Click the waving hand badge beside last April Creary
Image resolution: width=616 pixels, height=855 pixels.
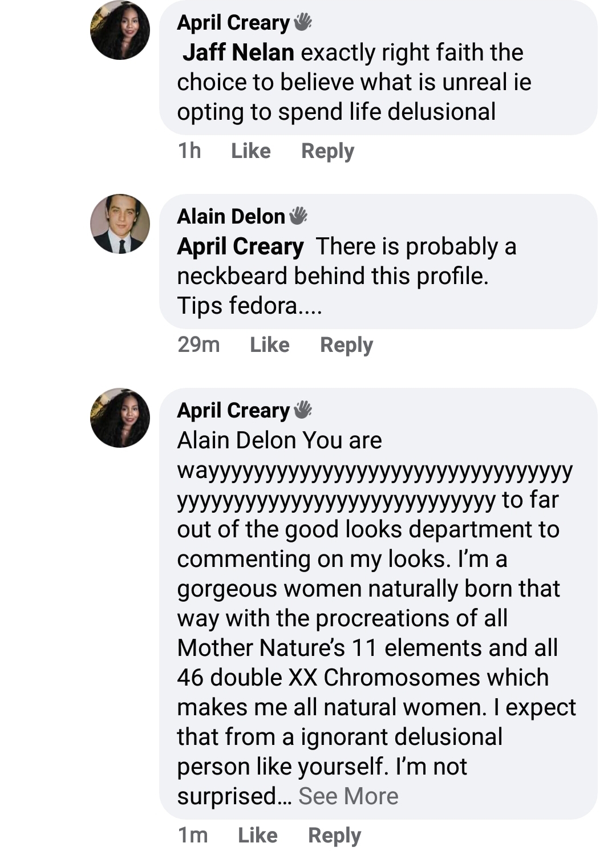point(303,410)
